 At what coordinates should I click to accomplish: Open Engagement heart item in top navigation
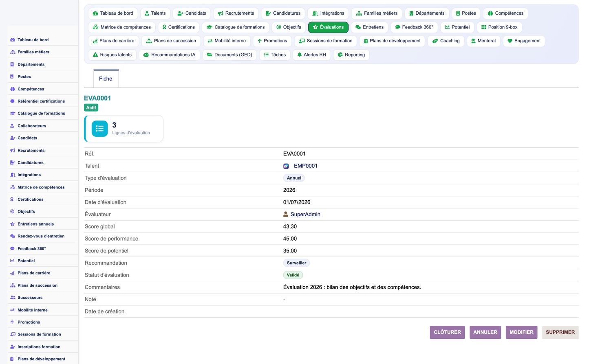524,41
